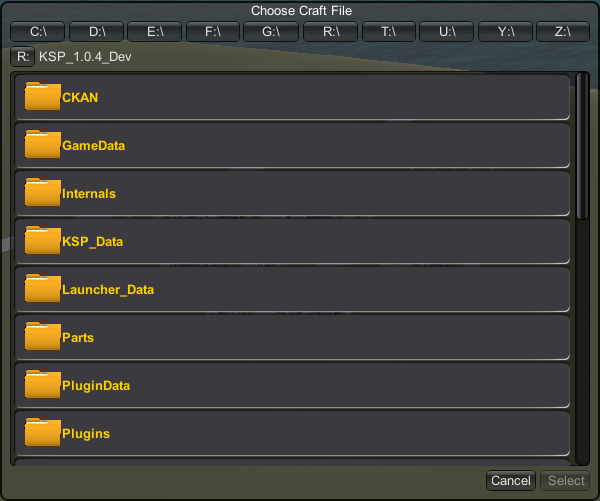The image size is (600, 501).
Task: Switch to the C:\ drive
Action: tap(38, 31)
